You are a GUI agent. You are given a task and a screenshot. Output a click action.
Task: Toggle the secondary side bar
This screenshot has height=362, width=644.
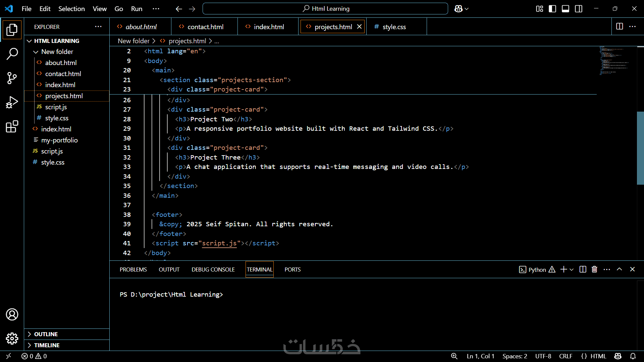pos(579,9)
